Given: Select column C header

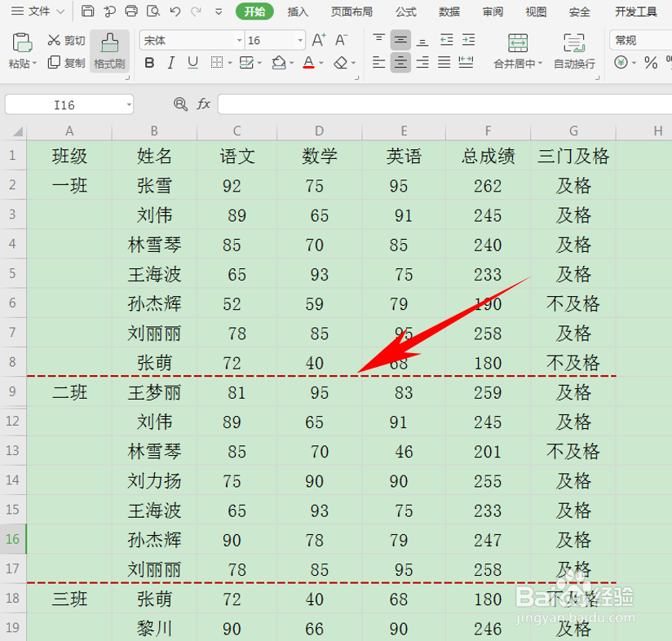Looking at the screenshot, I should pyautogui.click(x=237, y=130).
